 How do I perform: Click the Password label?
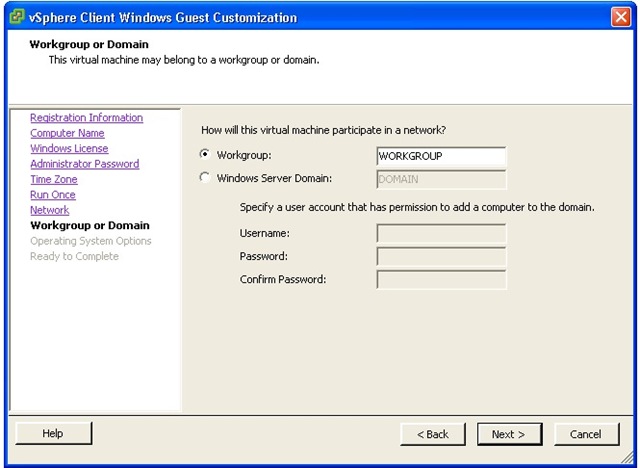[264, 256]
